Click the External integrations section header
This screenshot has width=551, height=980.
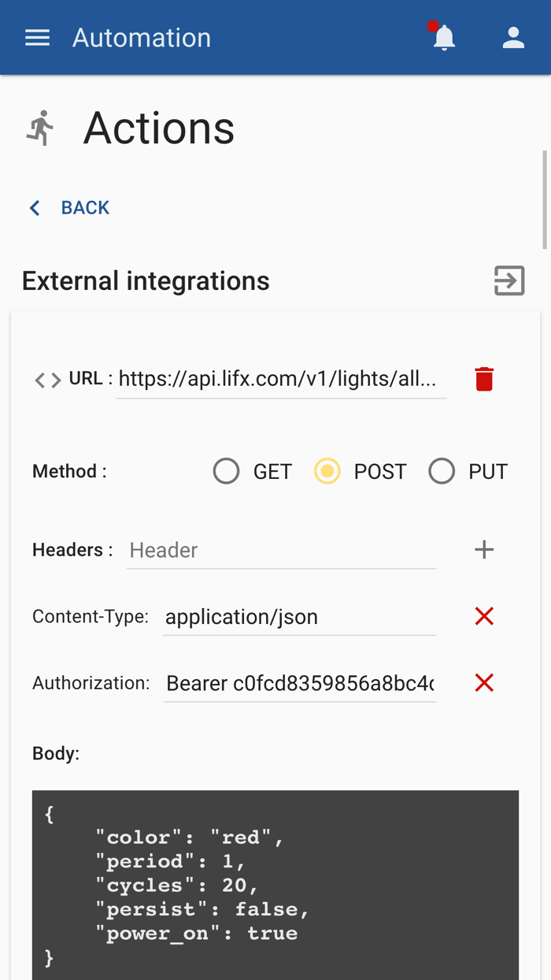(x=145, y=280)
